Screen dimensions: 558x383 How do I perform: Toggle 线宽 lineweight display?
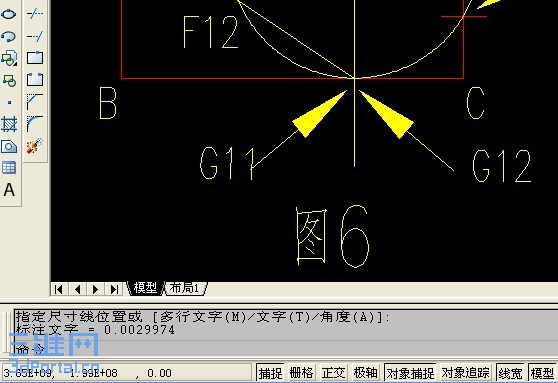pyautogui.click(x=510, y=373)
